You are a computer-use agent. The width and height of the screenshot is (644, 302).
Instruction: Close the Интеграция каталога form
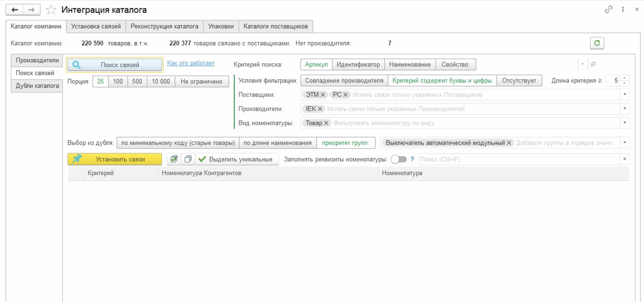click(x=637, y=9)
